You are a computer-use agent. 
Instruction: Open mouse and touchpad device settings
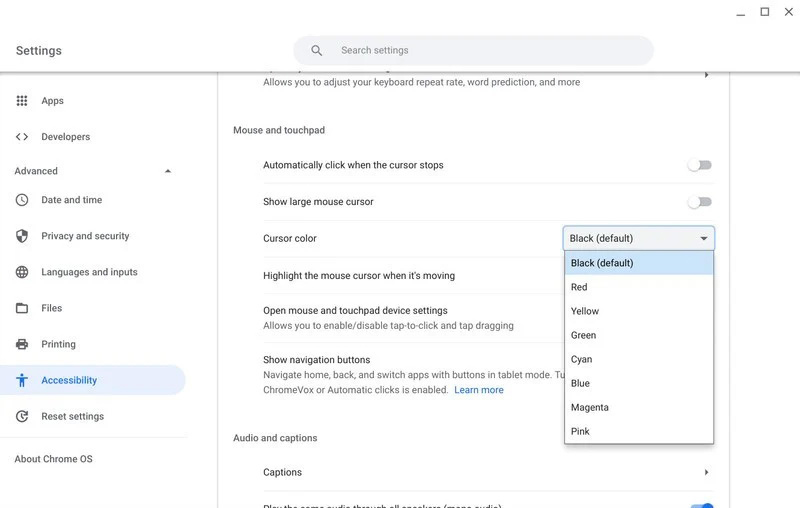[355, 311]
